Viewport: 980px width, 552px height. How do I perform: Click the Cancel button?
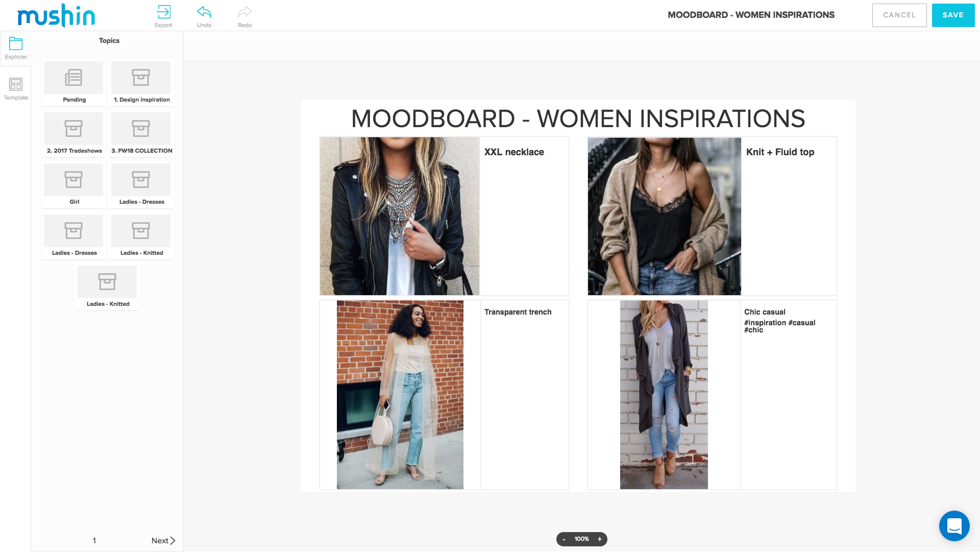pos(899,15)
